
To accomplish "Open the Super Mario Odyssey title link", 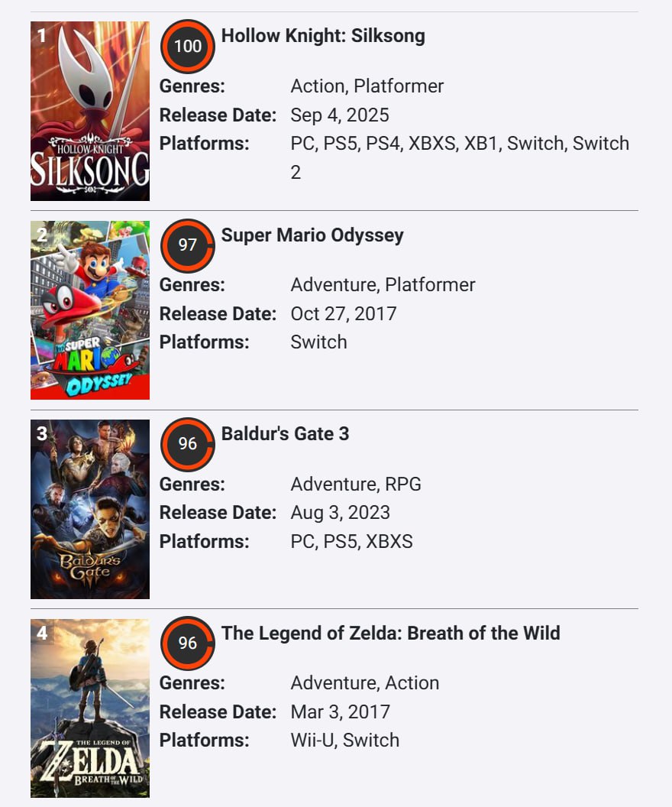I will pos(312,235).
